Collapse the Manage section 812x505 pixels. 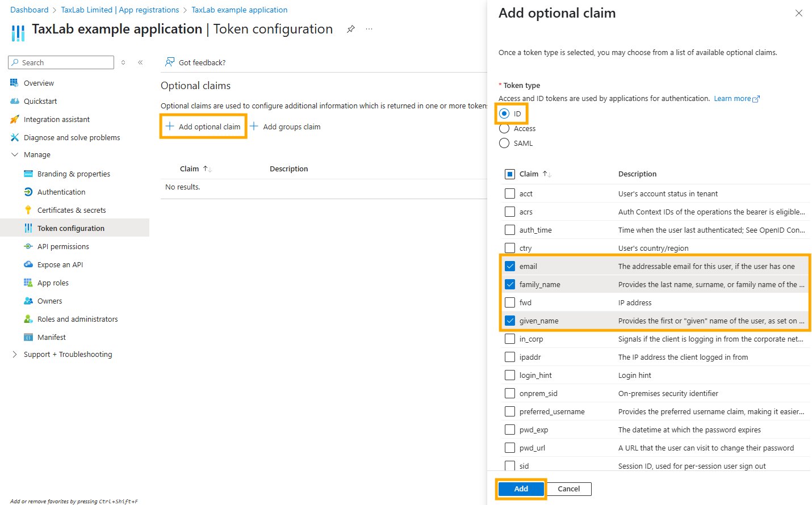tap(15, 154)
